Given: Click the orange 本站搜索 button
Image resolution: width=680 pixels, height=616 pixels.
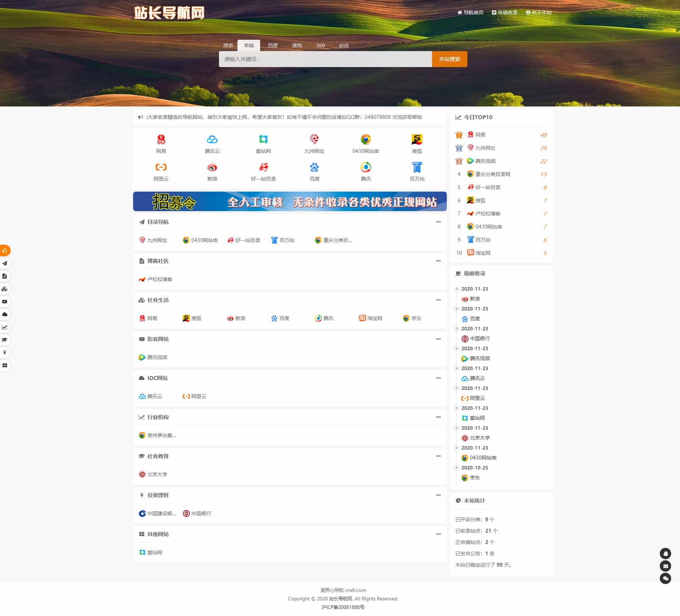Looking at the screenshot, I should coord(449,59).
